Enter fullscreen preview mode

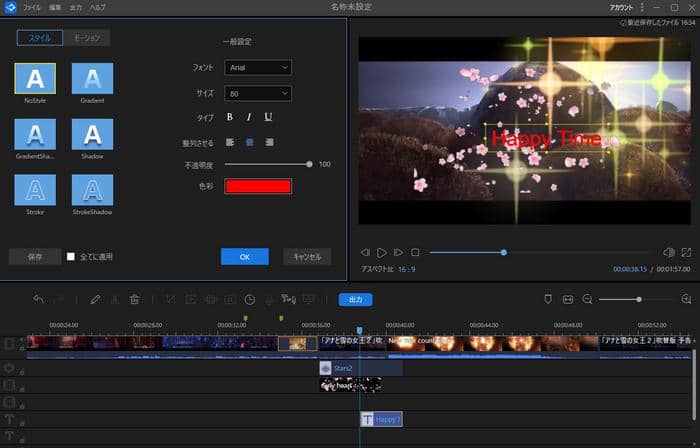686,253
